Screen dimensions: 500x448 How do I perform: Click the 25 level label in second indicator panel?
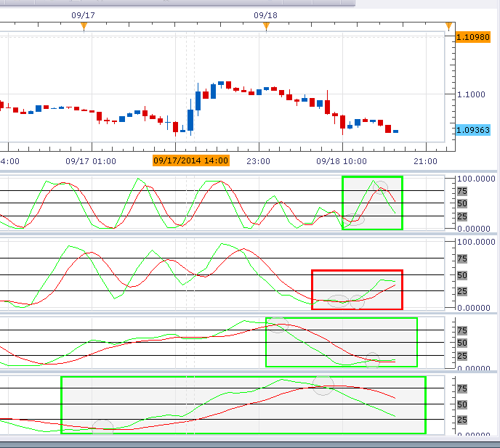(x=462, y=291)
